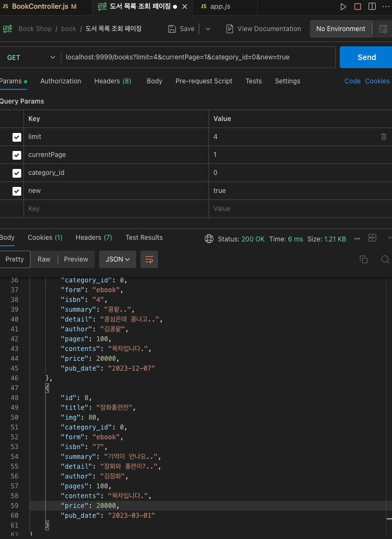Expand the response panel chevron at right
This screenshot has height=539, width=392.
coord(389,238)
